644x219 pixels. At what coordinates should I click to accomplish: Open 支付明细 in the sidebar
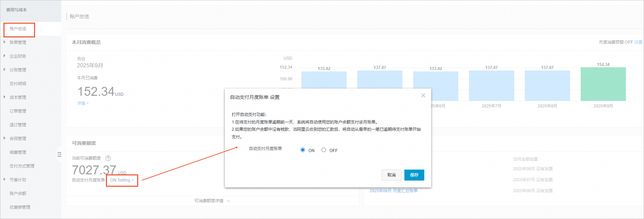[x=18, y=84]
